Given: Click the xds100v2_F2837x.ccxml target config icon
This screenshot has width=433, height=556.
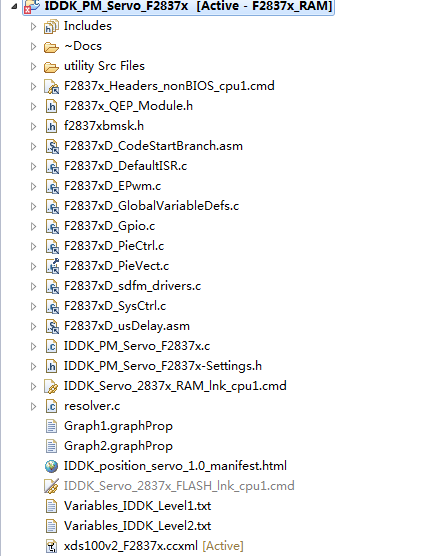Looking at the screenshot, I should pyautogui.click(x=51, y=546).
